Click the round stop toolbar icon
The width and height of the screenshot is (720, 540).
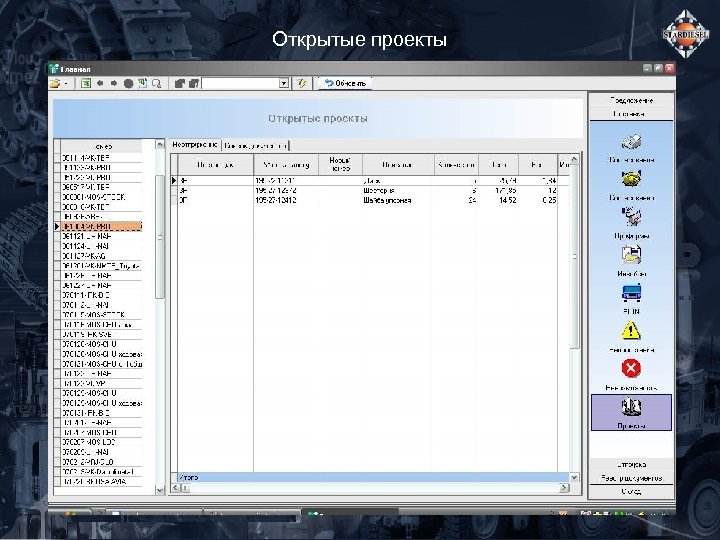pos(129,84)
